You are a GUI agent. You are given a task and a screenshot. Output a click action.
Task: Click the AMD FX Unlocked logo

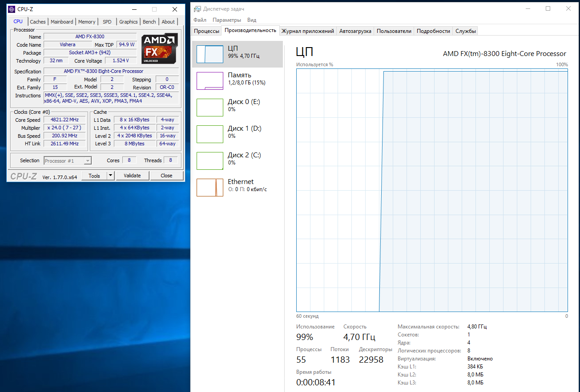tap(160, 49)
